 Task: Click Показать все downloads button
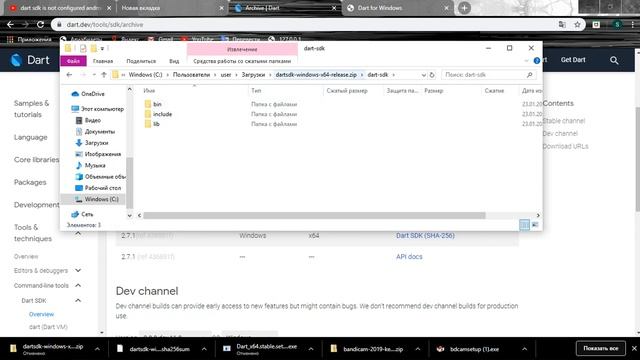(600, 349)
